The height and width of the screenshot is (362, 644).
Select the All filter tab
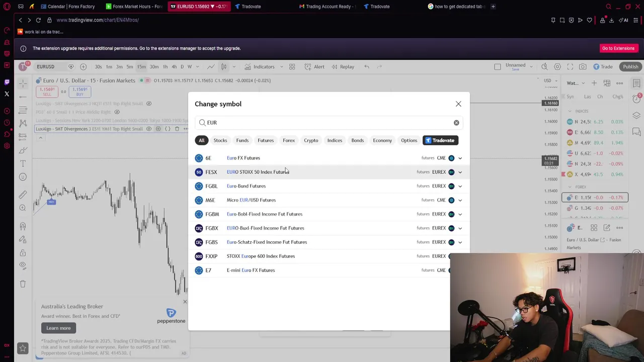(x=201, y=140)
